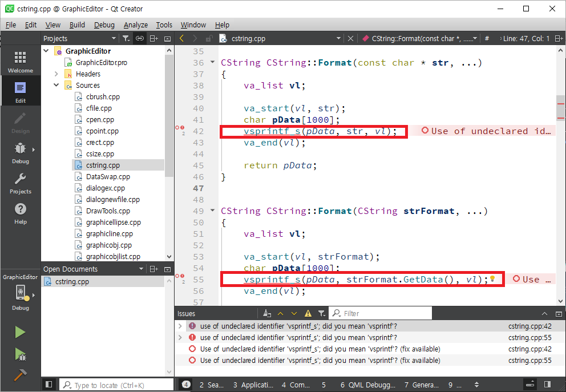Collapse the GraphicEditor project node
Viewport: 566px width, 392px height.
(46, 51)
